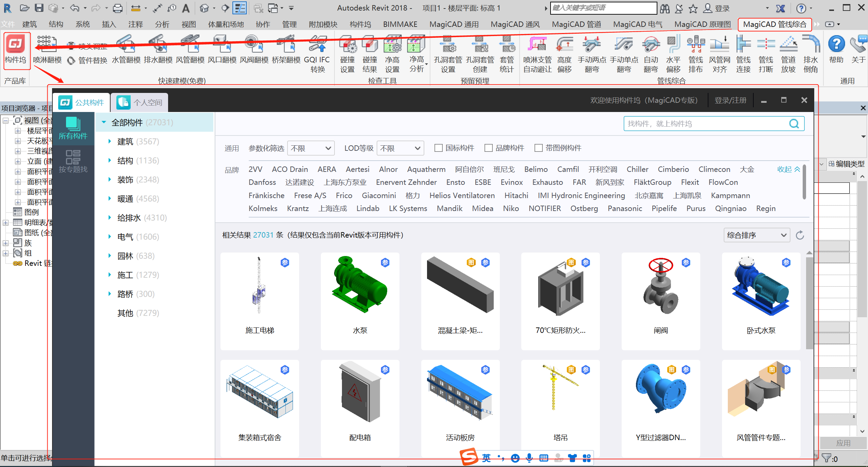Filter by brand Panasonic

pyautogui.click(x=625, y=208)
